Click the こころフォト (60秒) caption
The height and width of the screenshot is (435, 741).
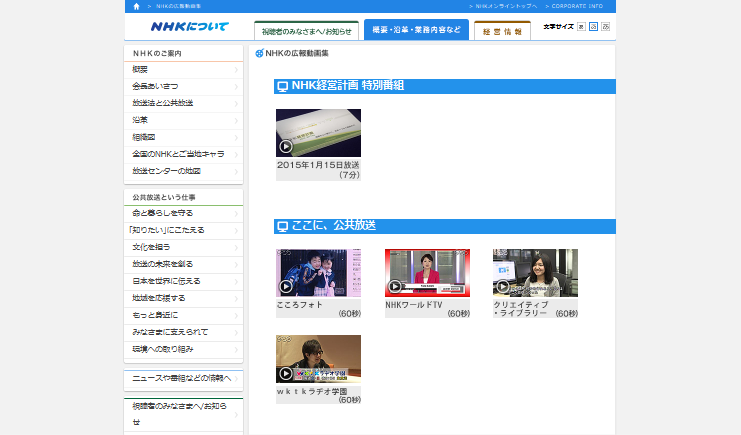[319, 309]
